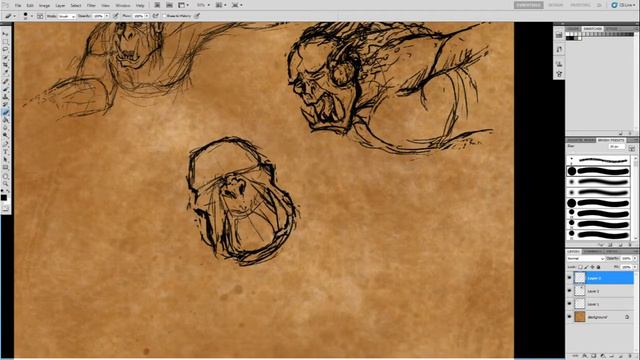This screenshot has width=640, height=360.
Task: Click the layer Fill value field
Action: pos(626,267)
